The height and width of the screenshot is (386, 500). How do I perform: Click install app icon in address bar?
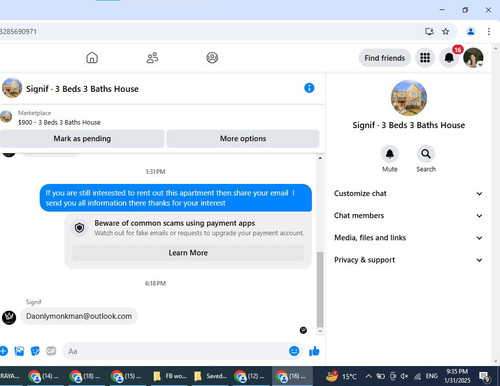(429, 31)
